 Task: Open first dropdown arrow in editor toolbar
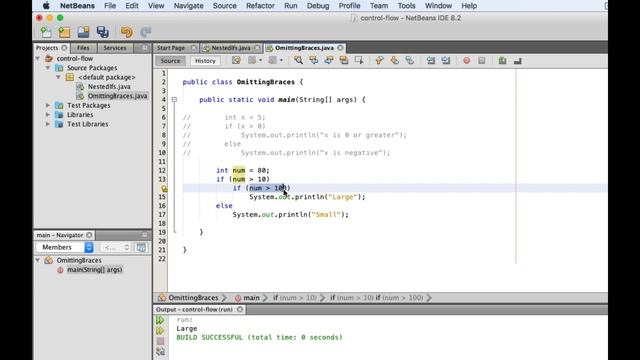click(260, 60)
